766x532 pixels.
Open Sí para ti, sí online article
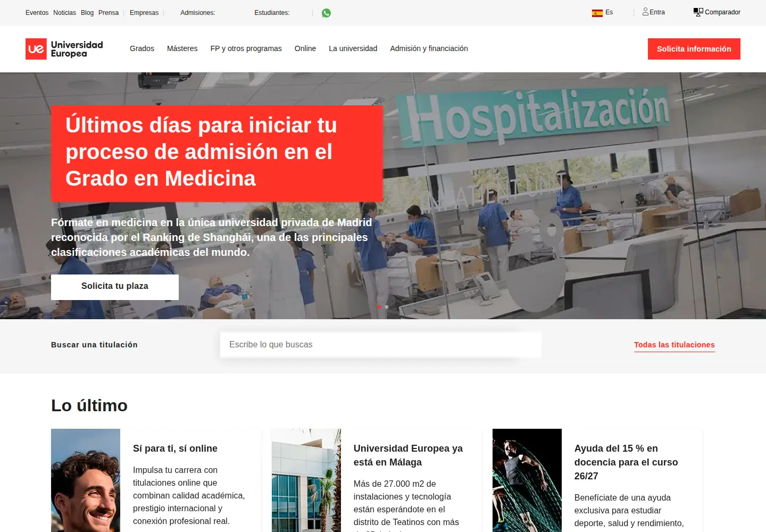pos(175,448)
